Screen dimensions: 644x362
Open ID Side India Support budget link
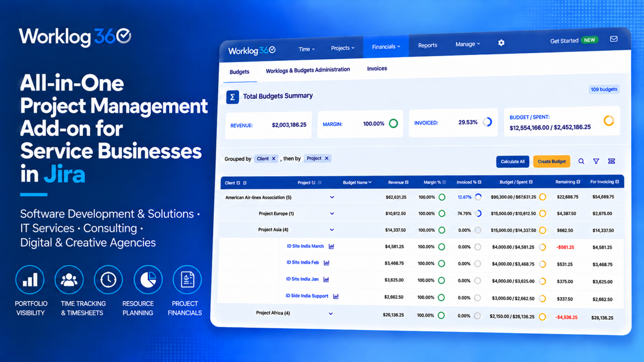click(x=307, y=296)
